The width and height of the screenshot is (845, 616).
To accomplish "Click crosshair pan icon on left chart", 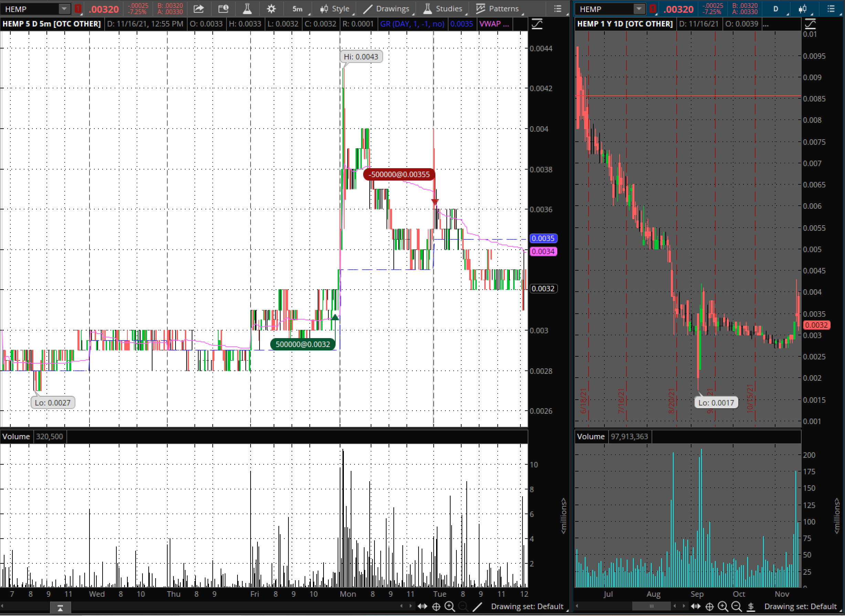I will coord(436,607).
